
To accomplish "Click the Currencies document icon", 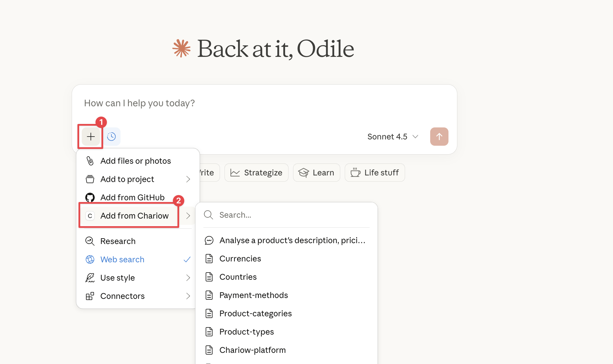I will pos(209,259).
